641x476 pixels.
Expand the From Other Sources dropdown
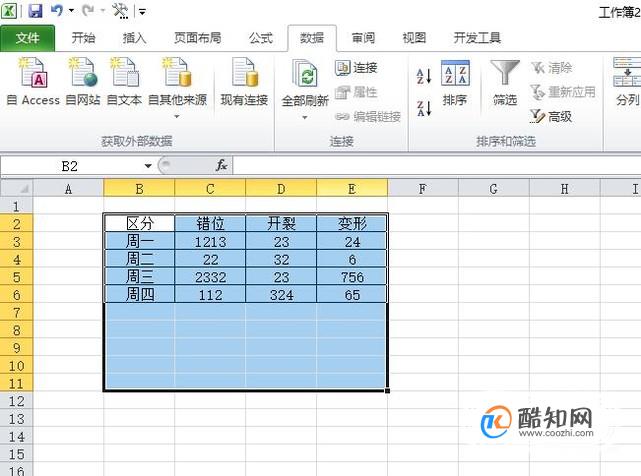coord(177,117)
